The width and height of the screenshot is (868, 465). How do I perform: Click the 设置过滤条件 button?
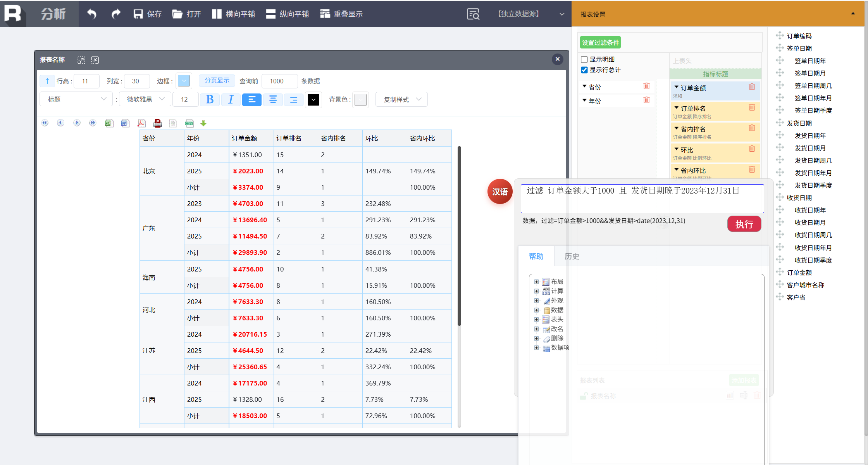600,43
